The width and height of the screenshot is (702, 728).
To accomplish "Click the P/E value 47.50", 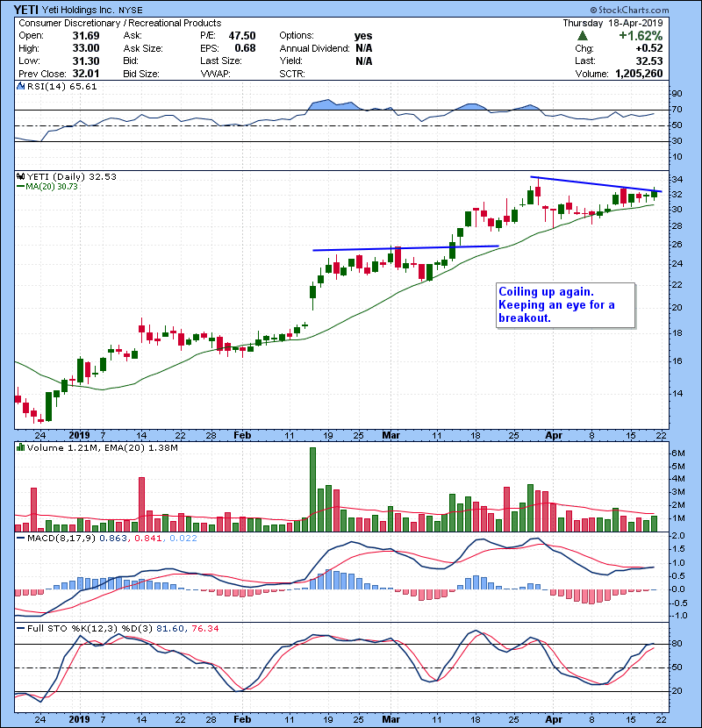I will 242,36.
